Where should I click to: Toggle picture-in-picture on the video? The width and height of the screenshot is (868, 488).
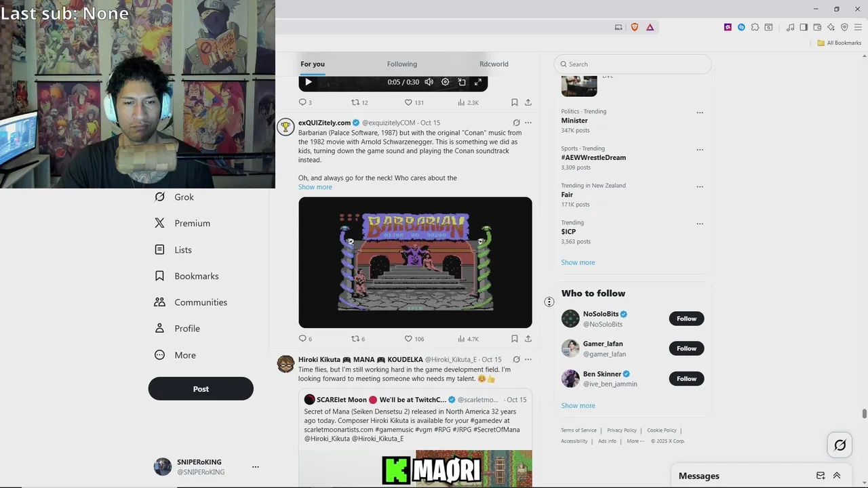coord(461,82)
